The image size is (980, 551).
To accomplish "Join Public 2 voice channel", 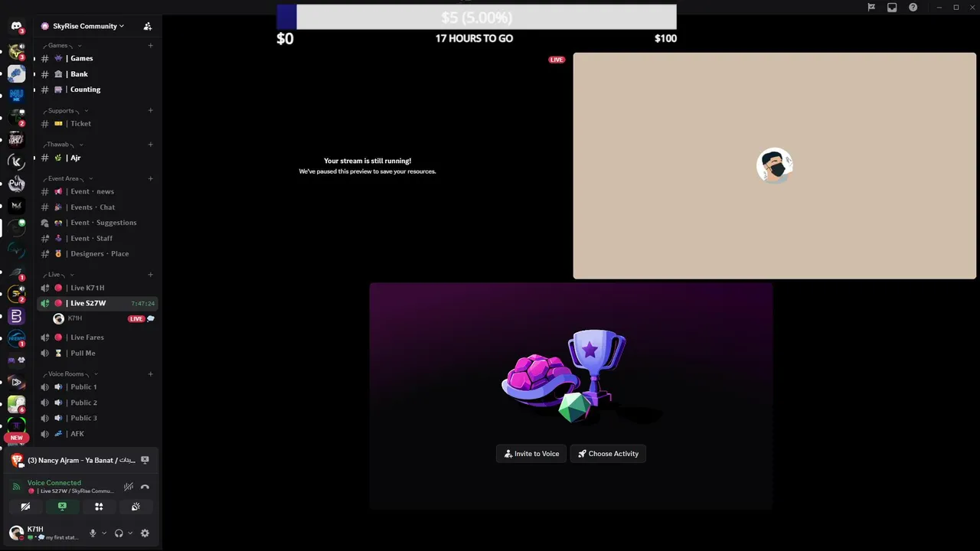I will (x=96, y=403).
